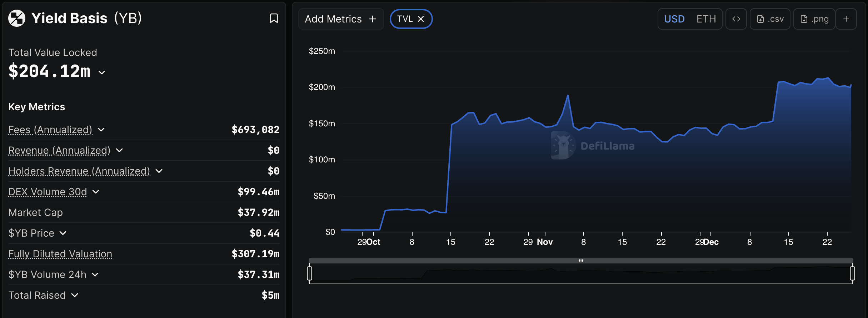Click the right handle of time range slider
Viewport: 868px width, 318px height.
pos(852,273)
